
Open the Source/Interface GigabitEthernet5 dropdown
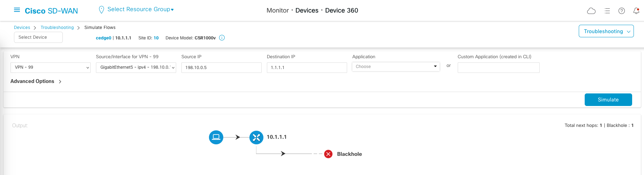coord(136,67)
